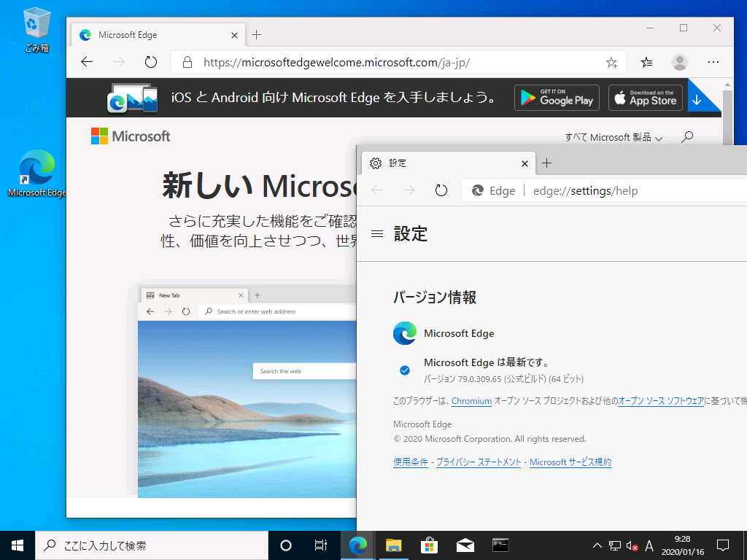Viewport: 747px width, 560px height.
Task: Close the 設定 tab
Action: tap(525, 164)
